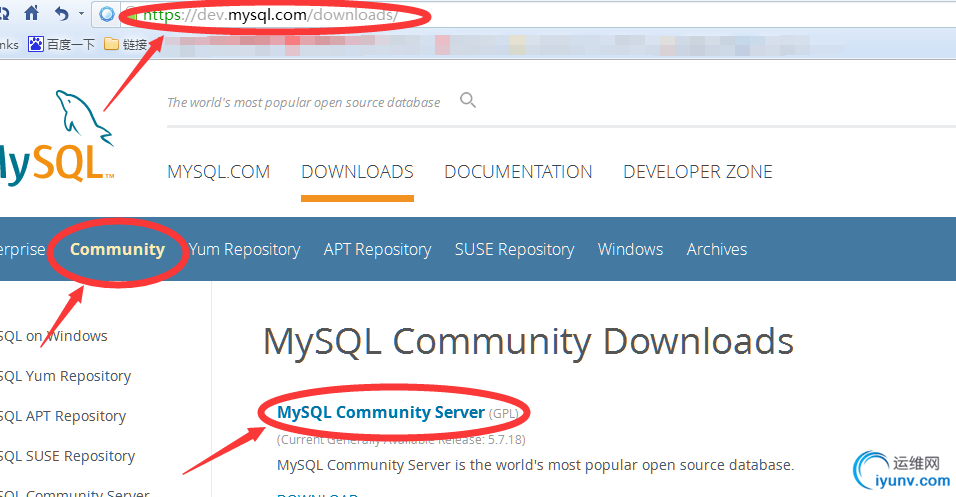Screen dimensions: 956x497
Task: Open SUSE Repository in blue menu bar
Action: pyautogui.click(x=515, y=249)
